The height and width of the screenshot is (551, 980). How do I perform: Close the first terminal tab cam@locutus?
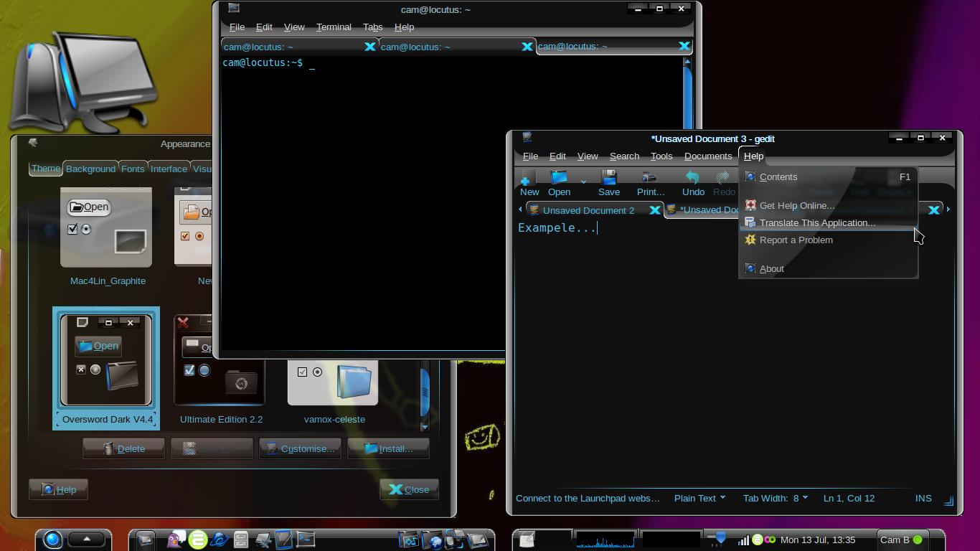(369, 47)
